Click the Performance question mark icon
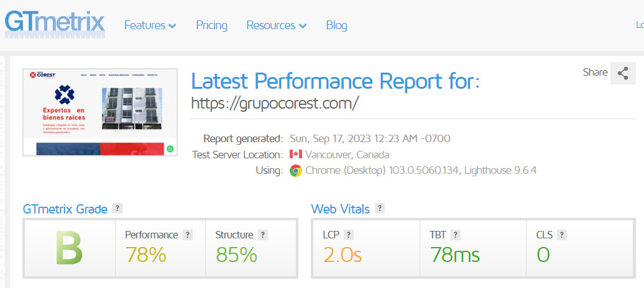This screenshot has height=288, width=644. (x=188, y=235)
